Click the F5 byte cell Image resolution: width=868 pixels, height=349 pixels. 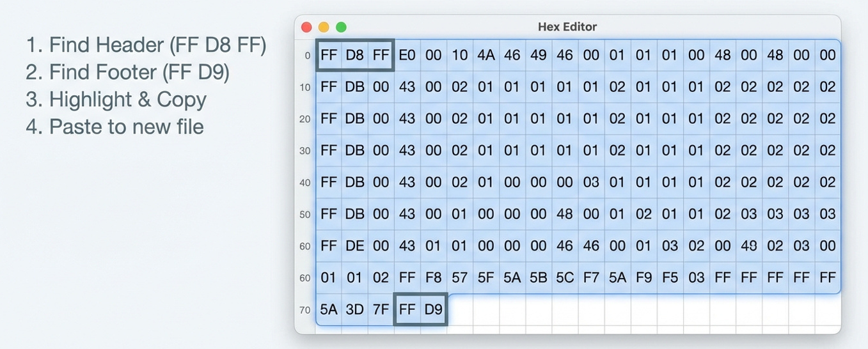pos(670,278)
